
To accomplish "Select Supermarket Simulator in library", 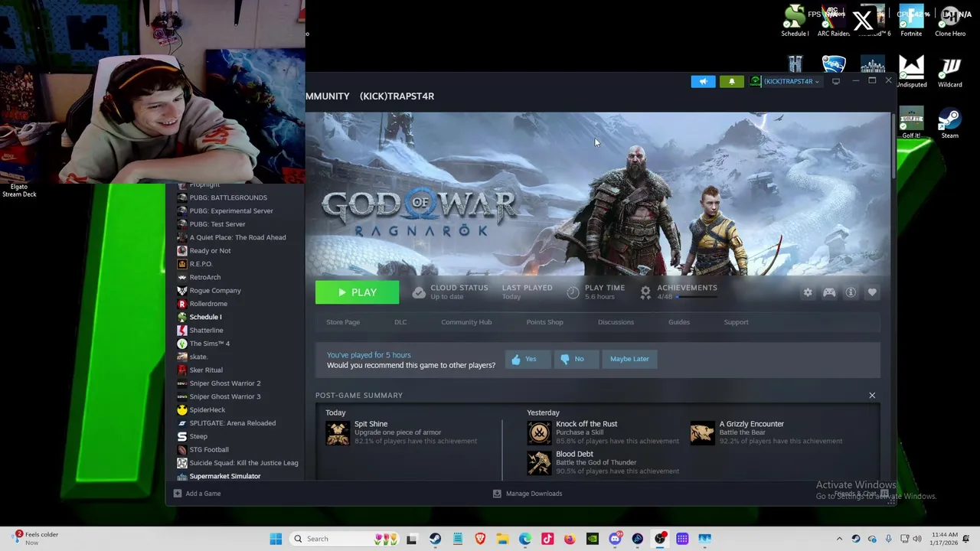I will pyautogui.click(x=225, y=476).
